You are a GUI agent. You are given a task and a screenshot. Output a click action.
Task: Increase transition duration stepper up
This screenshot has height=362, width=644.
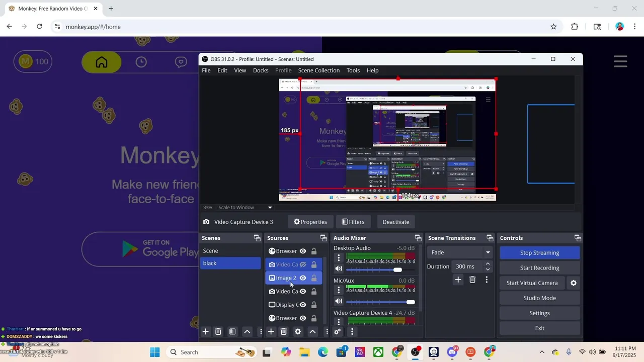coord(488,264)
